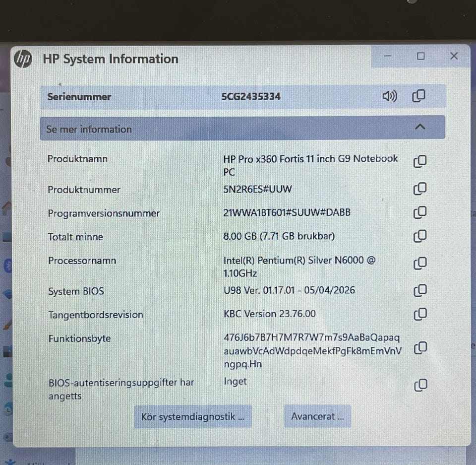476x465 pixels.
Task: Copy the BIOS-autentiseringsuppgifter value
Action: pyautogui.click(x=420, y=386)
